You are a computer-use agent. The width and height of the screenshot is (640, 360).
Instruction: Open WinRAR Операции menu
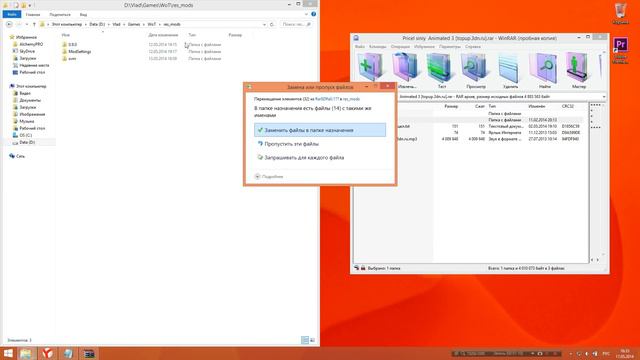400,47
